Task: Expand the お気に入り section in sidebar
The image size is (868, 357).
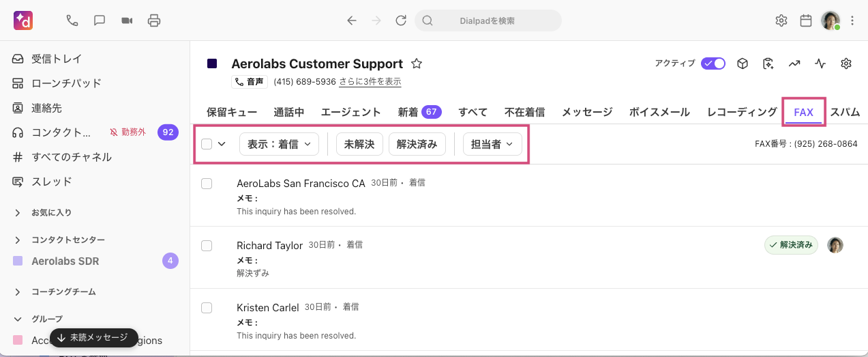Action: (x=18, y=213)
